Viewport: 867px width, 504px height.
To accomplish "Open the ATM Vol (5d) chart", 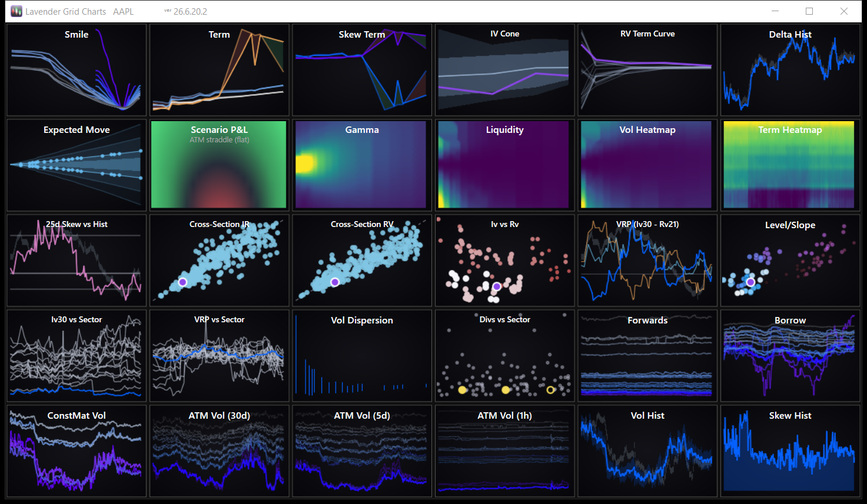I will click(x=362, y=451).
